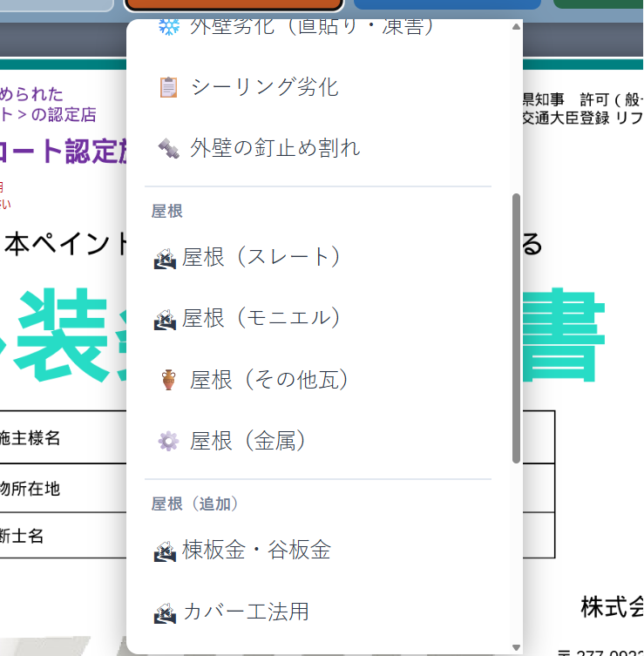Click clipboard icon beside シーリング劣化
The image size is (644, 656).
tap(169, 87)
